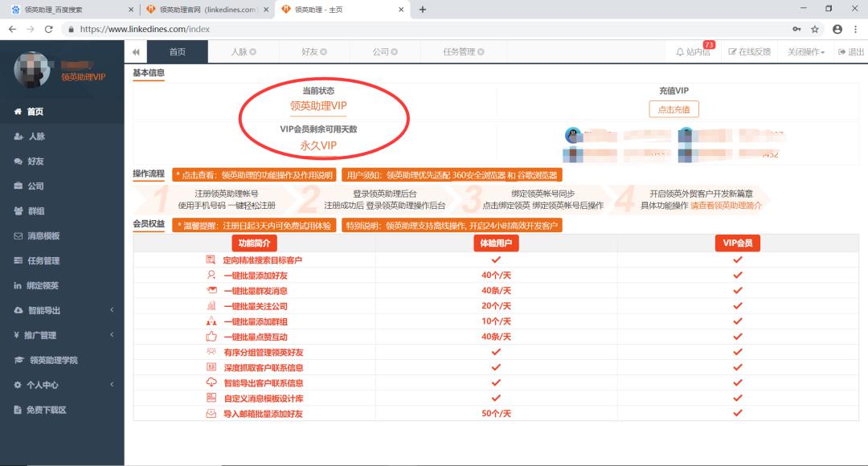Click 在线反馈 in the top bar
The height and width of the screenshot is (466, 868).
tap(750, 52)
